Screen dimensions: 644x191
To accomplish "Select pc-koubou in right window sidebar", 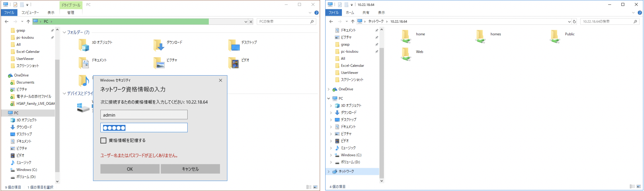I will 349,51.
